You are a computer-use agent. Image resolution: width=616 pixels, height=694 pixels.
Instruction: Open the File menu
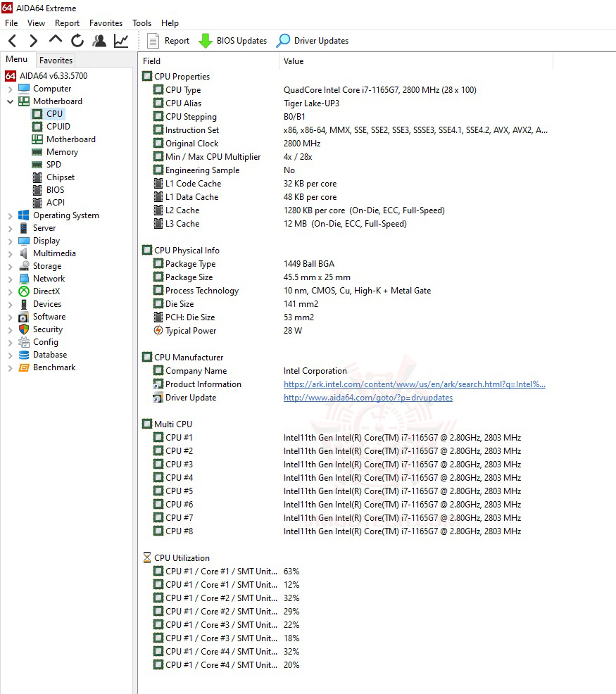click(11, 23)
